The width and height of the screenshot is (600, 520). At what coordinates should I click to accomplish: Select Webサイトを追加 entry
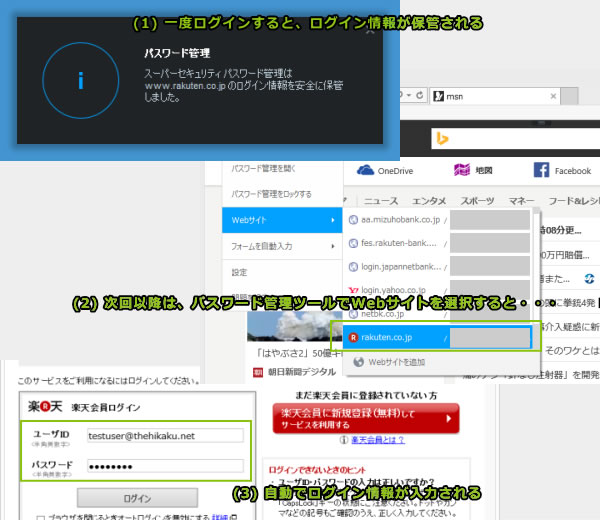click(396, 362)
